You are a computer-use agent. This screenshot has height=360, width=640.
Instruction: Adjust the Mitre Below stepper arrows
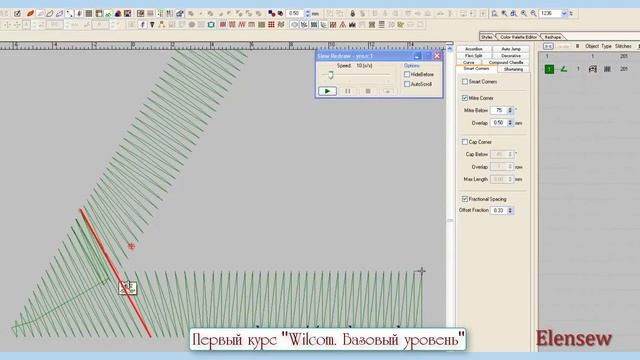(510, 110)
